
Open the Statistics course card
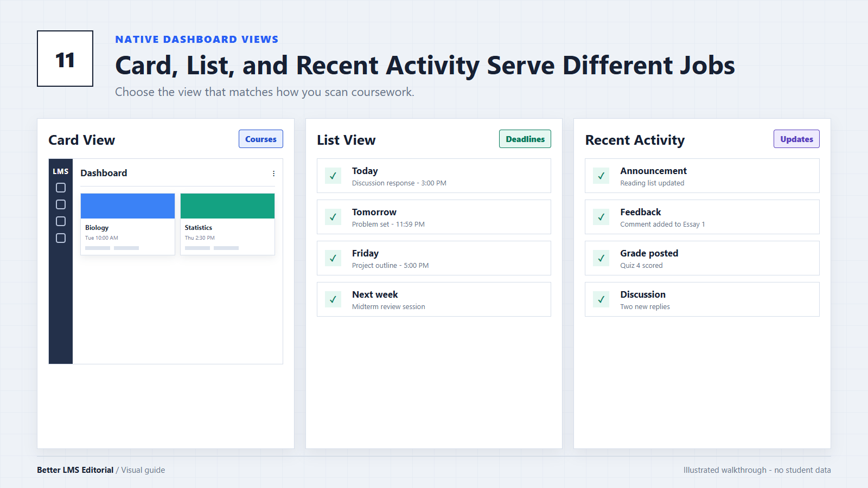[x=227, y=224]
